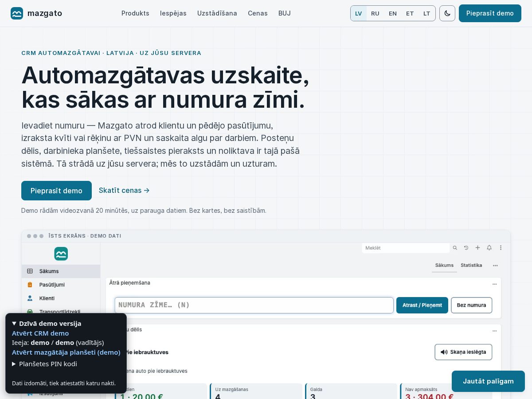The width and height of the screenshot is (532, 399).
Task: Select the Statistika tab
Action: point(471,265)
